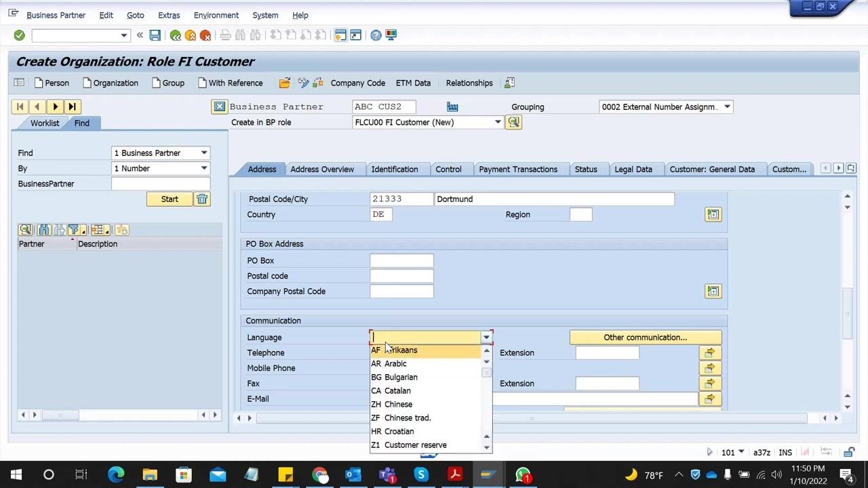Click the Customize Local Layout monitor icon
868x488 pixels.
pos(391,35)
